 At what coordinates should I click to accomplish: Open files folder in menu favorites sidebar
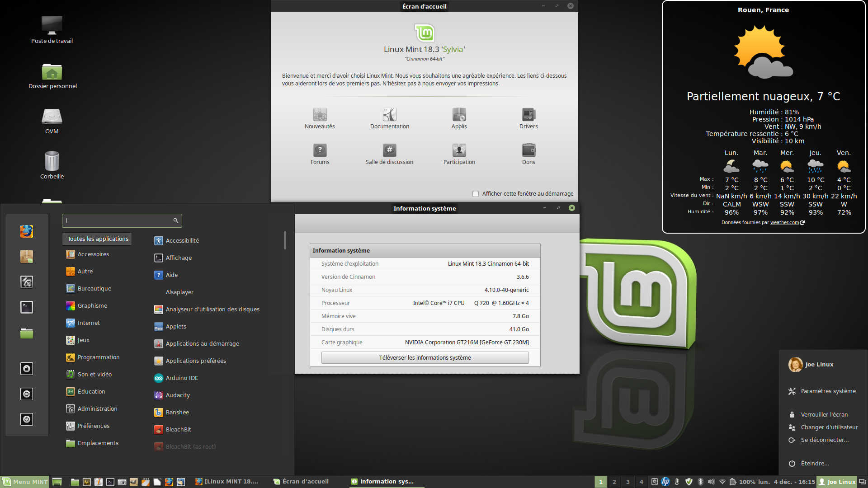tap(27, 333)
